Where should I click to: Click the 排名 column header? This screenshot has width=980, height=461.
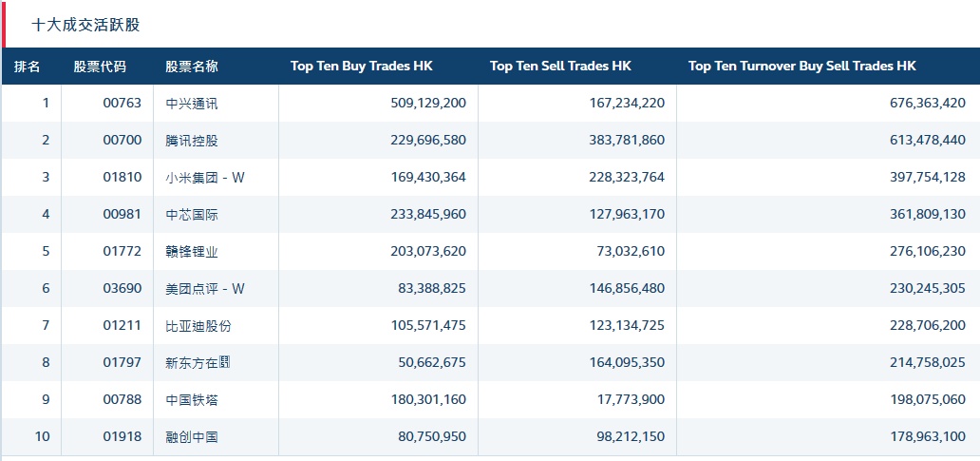(x=28, y=67)
